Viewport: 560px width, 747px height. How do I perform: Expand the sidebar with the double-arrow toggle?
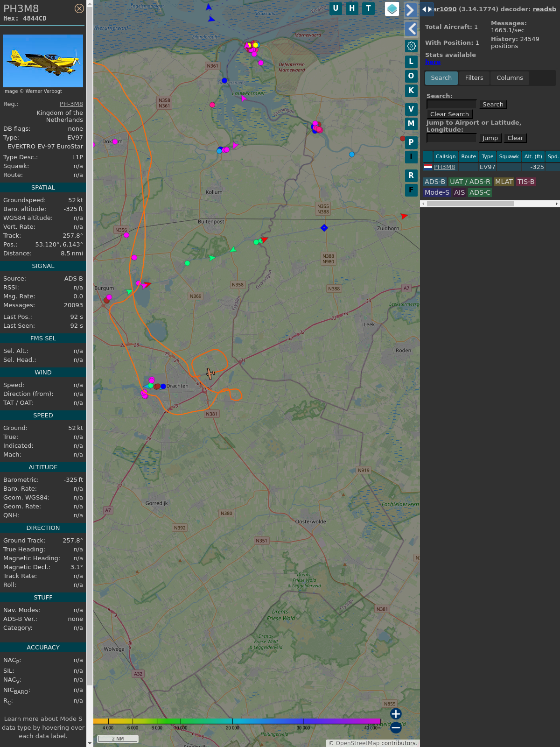[x=427, y=9]
